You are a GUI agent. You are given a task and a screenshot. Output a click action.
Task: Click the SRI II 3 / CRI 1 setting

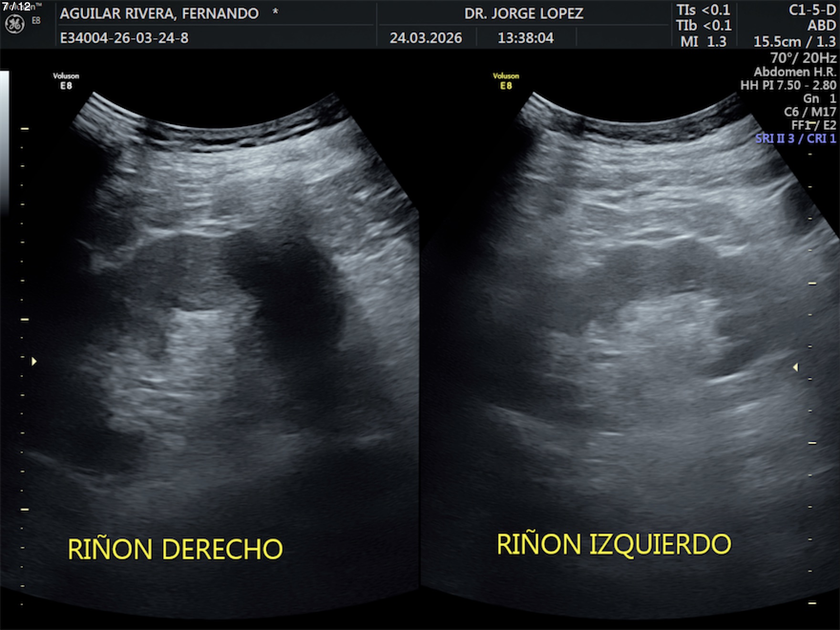coord(795,138)
